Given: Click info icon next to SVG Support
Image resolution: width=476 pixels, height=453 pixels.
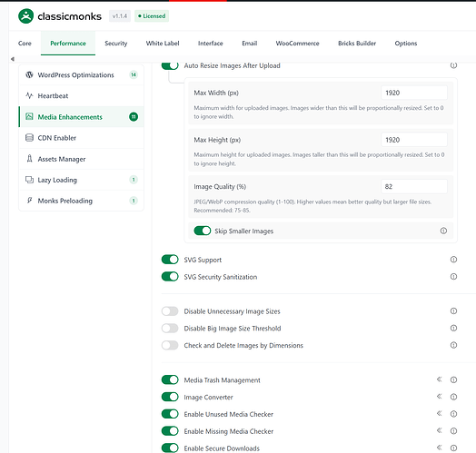Looking at the screenshot, I should (x=453, y=260).
